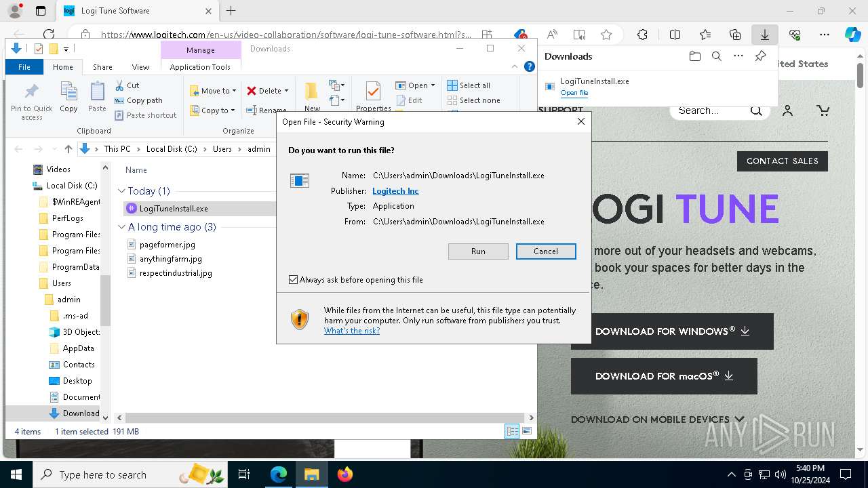Refresh the Logitech page in Edge

(x=48, y=35)
